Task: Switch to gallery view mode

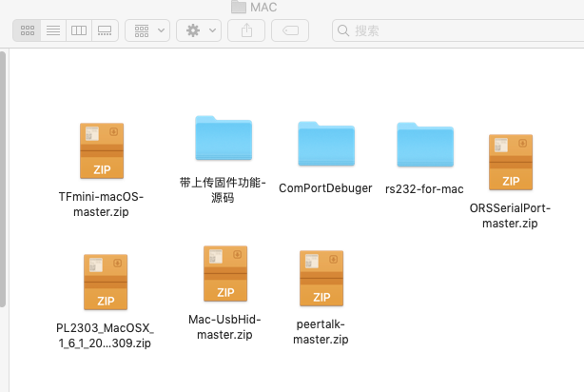Action: coord(105,30)
